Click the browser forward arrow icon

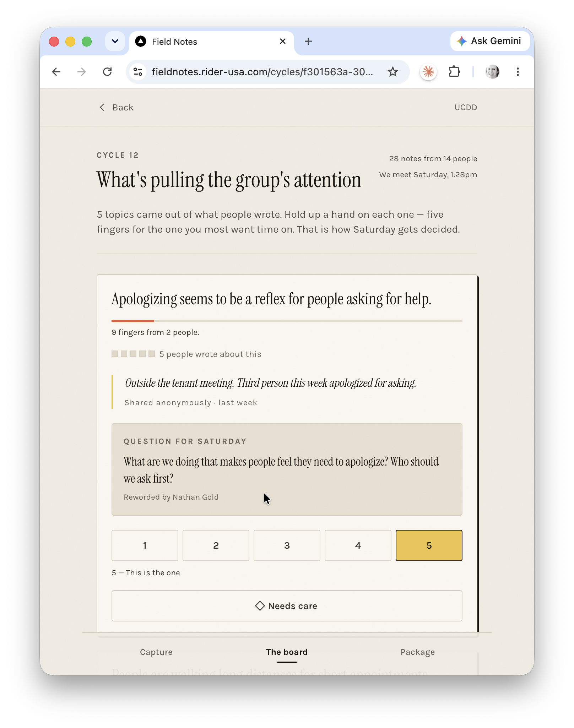point(82,72)
